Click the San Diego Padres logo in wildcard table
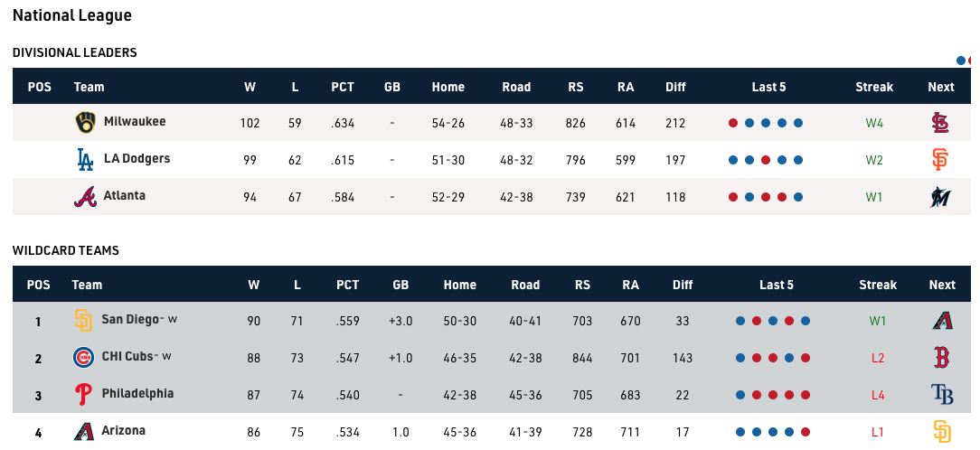980x450 pixels. coord(83,320)
